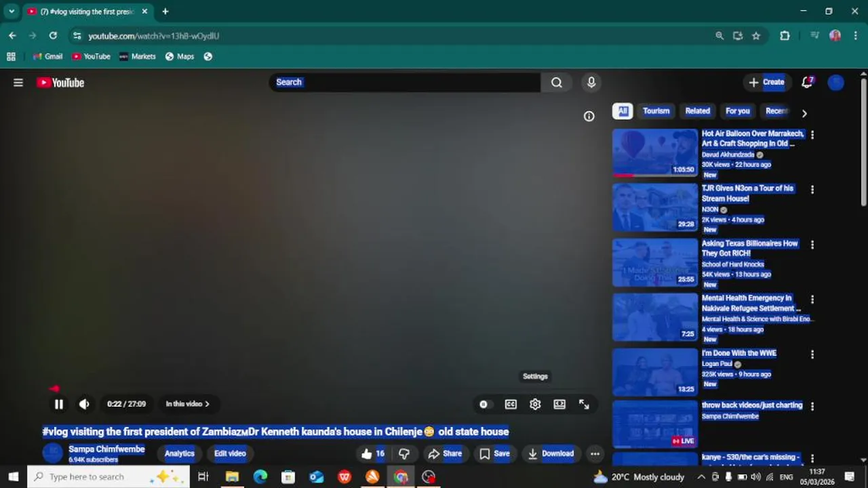This screenshot has height=488, width=868.
Task: Toggle the autoplay switch
Action: click(484, 404)
